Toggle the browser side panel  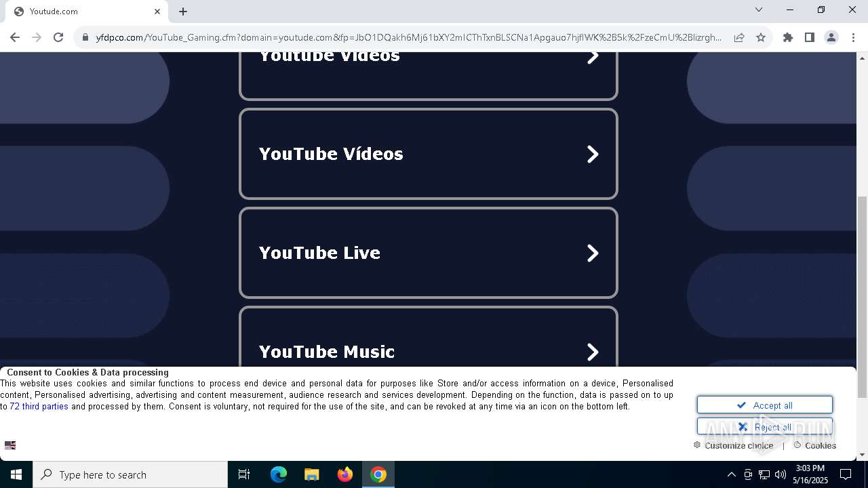[x=810, y=37]
